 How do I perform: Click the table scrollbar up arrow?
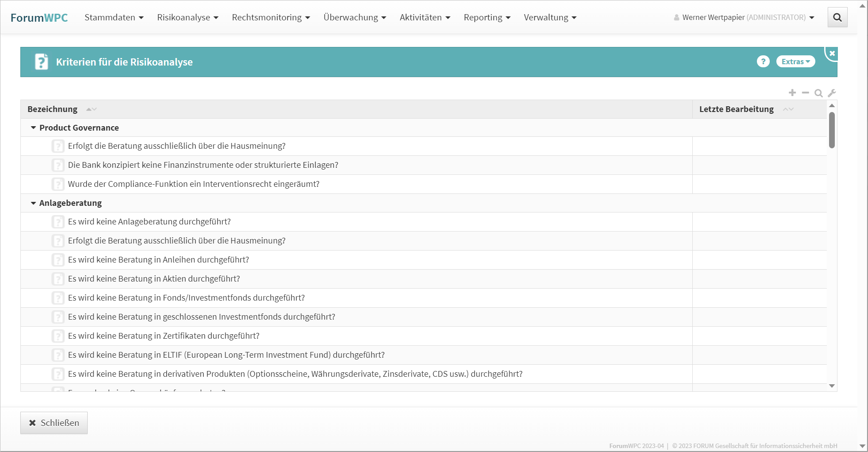832,105
